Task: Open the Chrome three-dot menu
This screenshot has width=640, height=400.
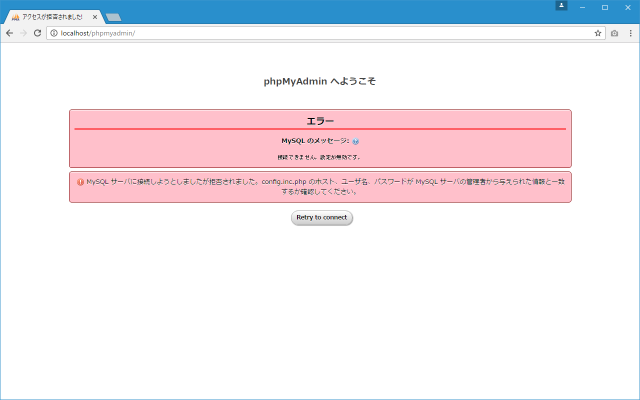Action: click(631, 33)
